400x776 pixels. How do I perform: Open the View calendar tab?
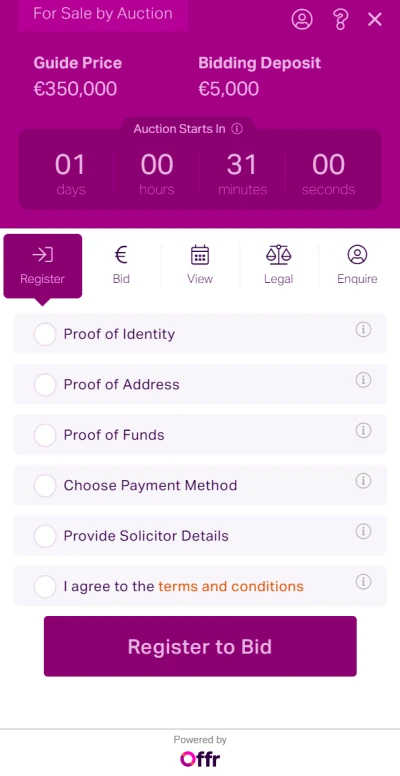click(200, 266)
